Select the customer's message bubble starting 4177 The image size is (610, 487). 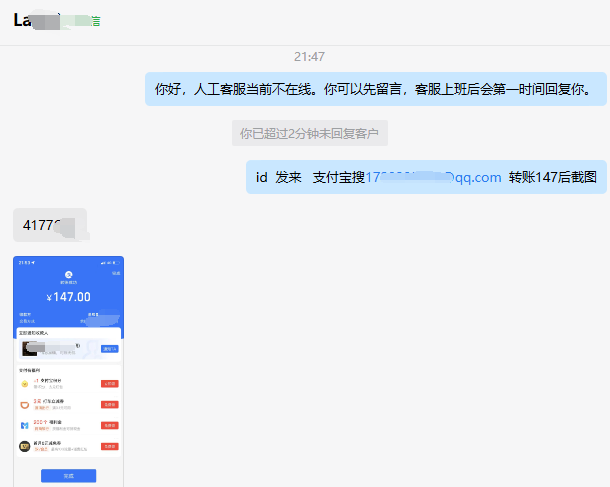50,225
